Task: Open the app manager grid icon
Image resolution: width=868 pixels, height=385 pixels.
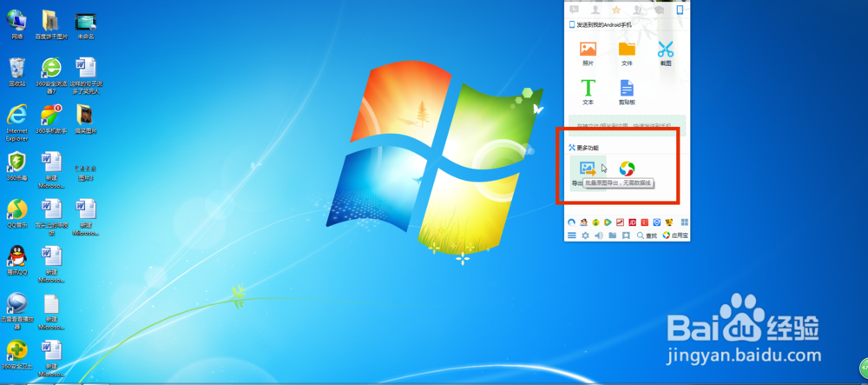Action: pyautogui.click(x=684, y=222)
